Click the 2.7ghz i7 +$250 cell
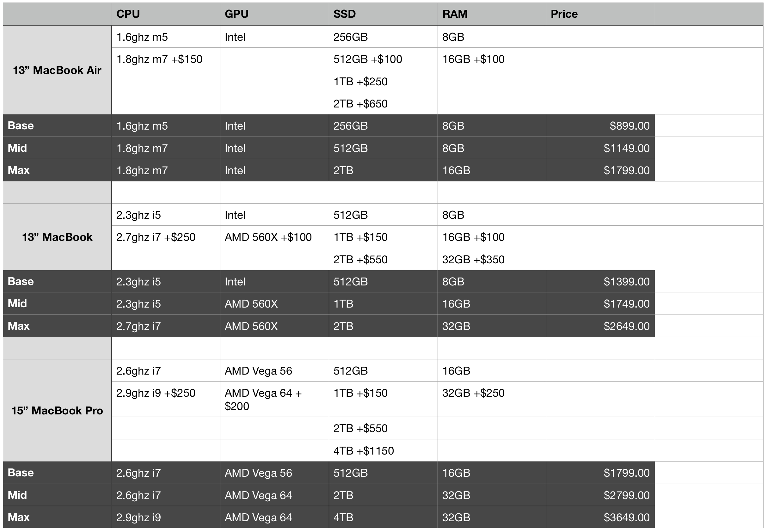 166,237
